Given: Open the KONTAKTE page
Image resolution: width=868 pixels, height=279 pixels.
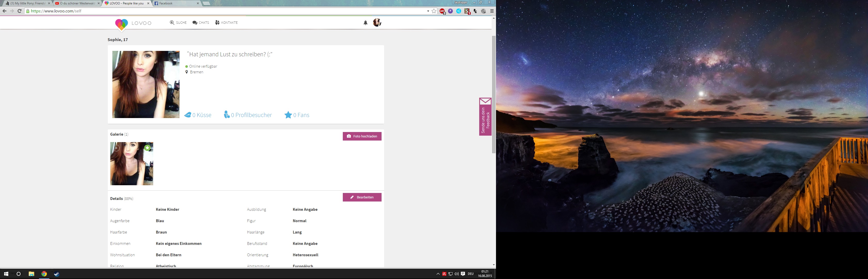Looking at the screenshot, I should [227, 22].
